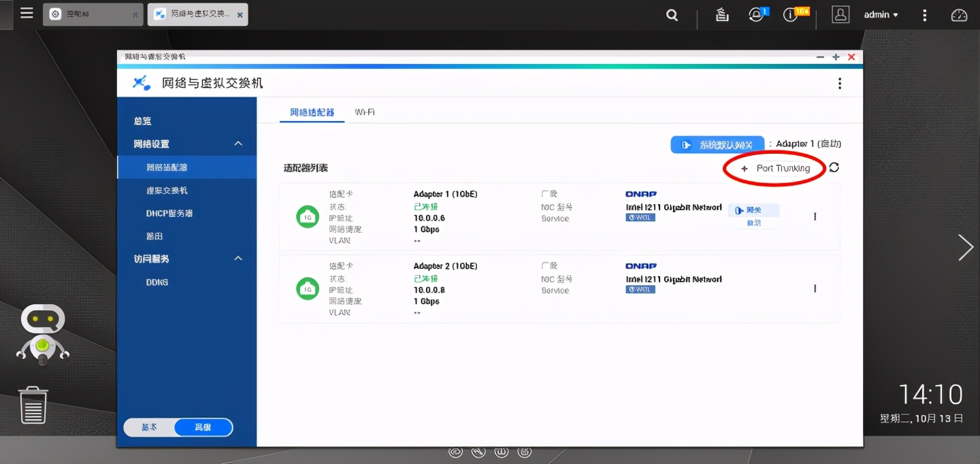Open the three-dot menu for Adapter 1
The height and width of the screenshot is (464, 980).
coord(815,216)
